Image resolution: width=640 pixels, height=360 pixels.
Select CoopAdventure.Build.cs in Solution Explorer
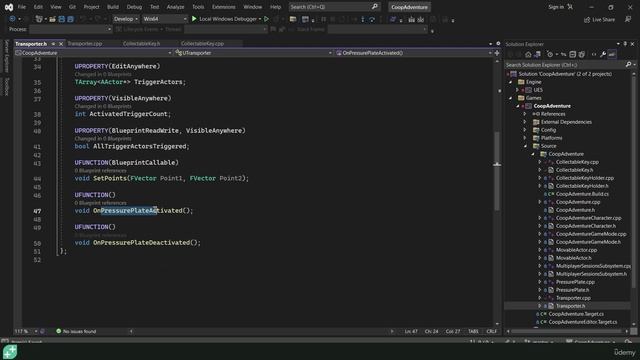[582, 194]
